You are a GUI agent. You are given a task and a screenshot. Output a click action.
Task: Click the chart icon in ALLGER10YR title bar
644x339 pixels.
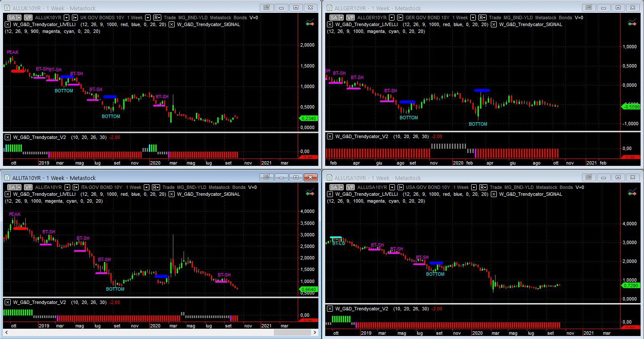[x=329, y=8]
